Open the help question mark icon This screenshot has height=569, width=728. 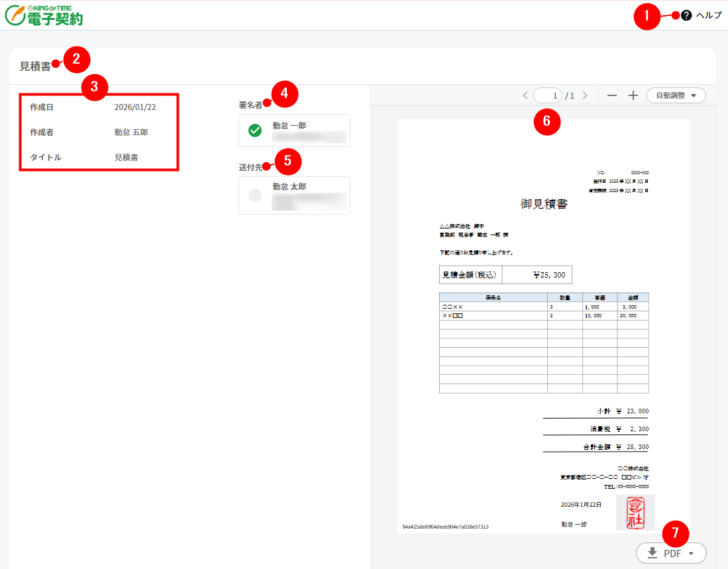(x=686, y=15)
